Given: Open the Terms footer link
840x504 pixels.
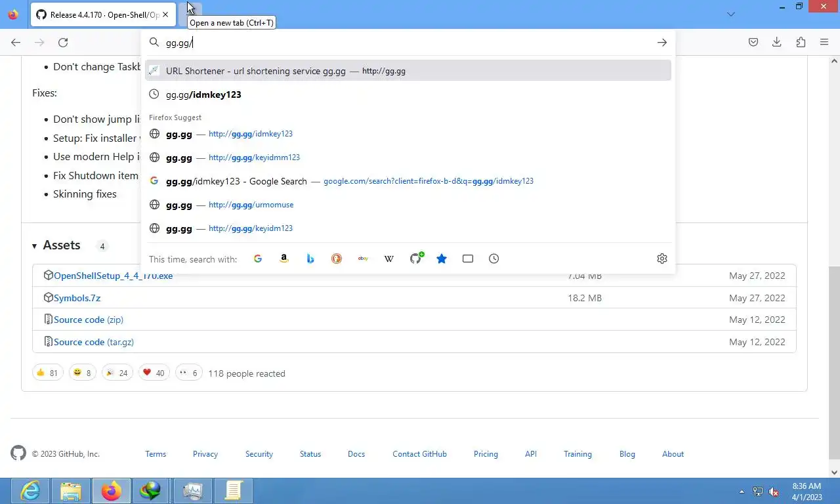Looking at the screenshot, I should pyautogui.click(x=156, y=454).
